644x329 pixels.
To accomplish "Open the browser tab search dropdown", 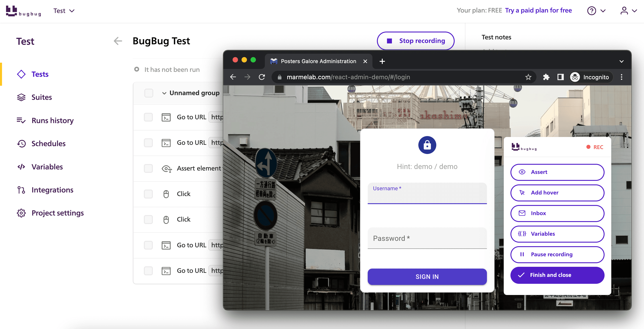I will (621, 61).
